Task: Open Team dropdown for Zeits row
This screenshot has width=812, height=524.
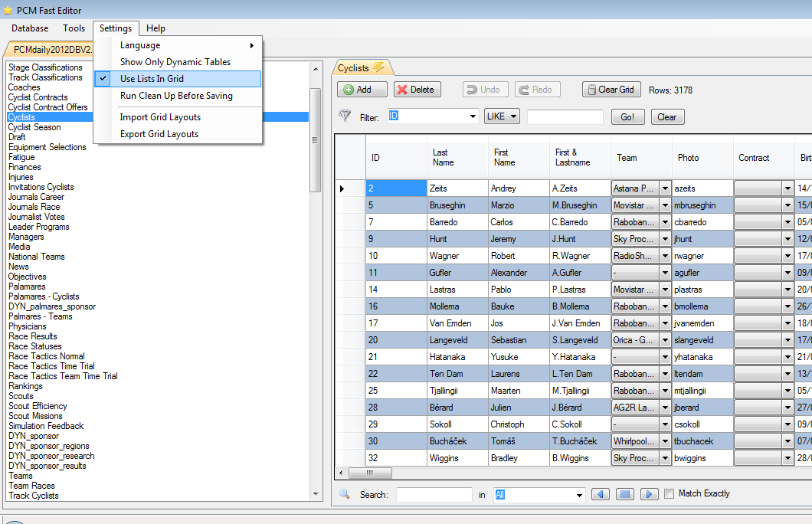Action: (665, 188)
